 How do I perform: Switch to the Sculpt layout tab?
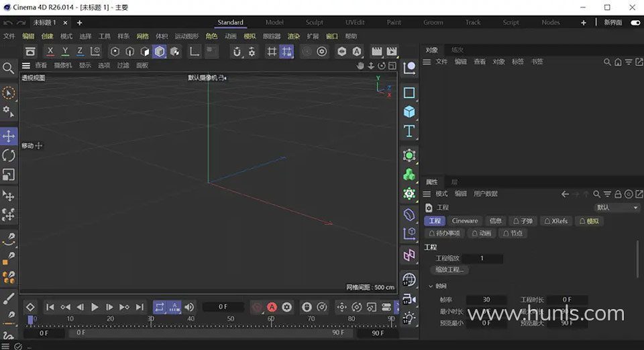pyautogui.click(x=314, y=22)
